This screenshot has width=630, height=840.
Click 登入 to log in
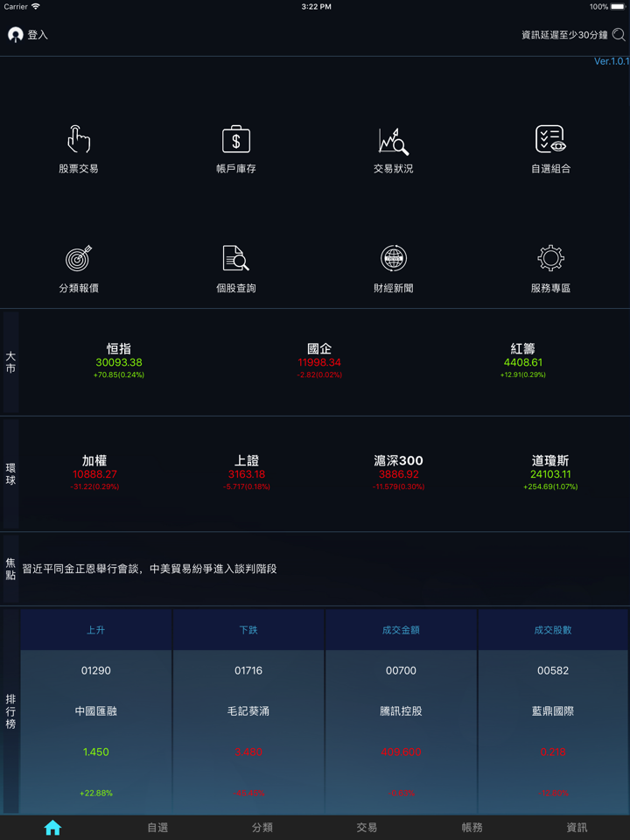tap(28, 35)
